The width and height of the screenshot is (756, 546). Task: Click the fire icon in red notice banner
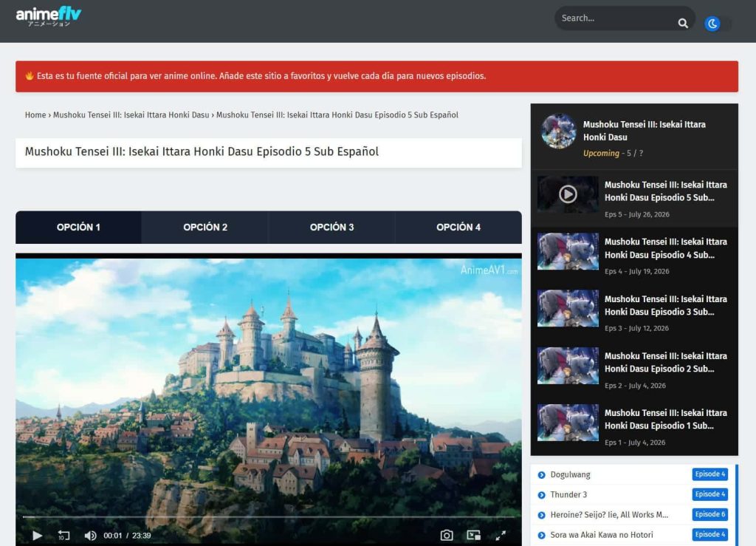30,75
